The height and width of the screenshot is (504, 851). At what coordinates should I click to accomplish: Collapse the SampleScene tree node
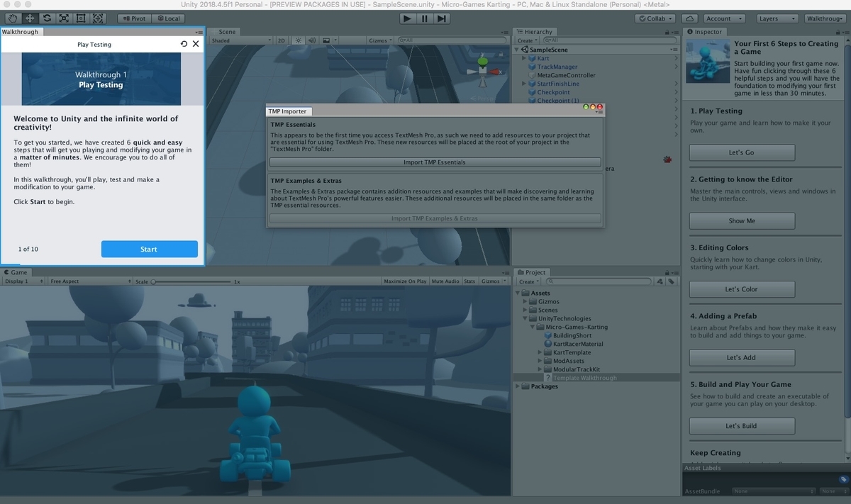(518, 50)
